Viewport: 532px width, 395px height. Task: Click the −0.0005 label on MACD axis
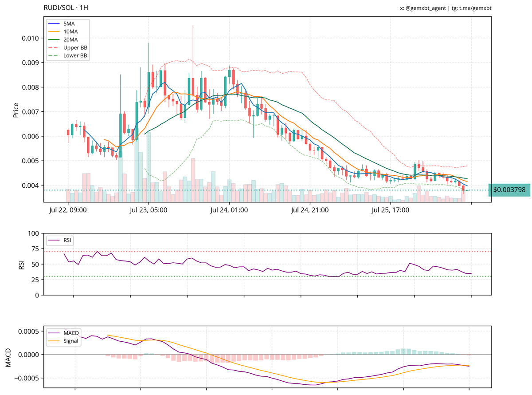pos(26,378)
